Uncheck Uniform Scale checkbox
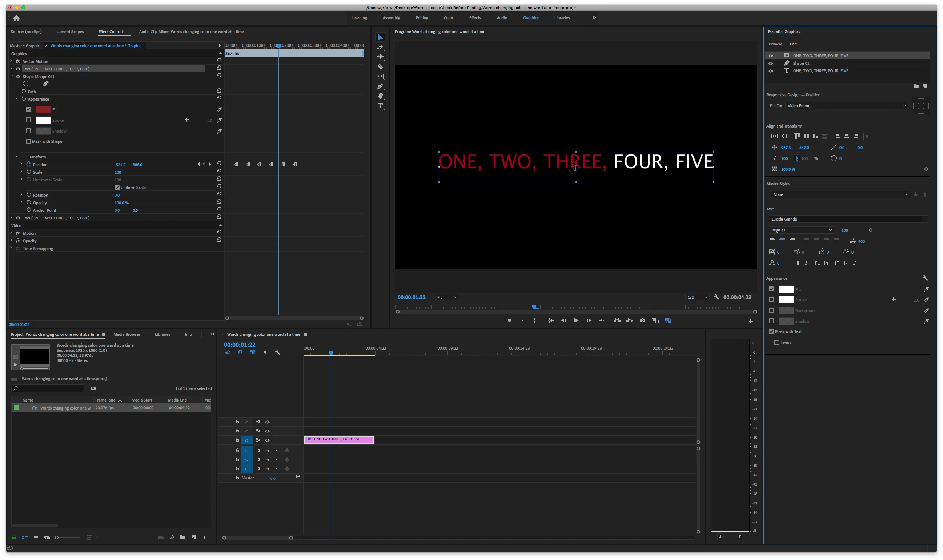The height and width of the screenshot is (560, 943). coord(117,188)
